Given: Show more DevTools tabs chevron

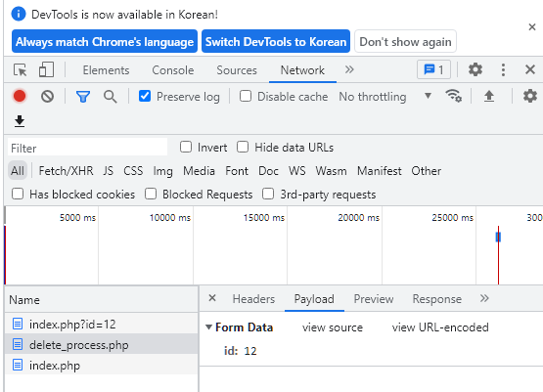Looking at the screenshot, I should 349,69.
